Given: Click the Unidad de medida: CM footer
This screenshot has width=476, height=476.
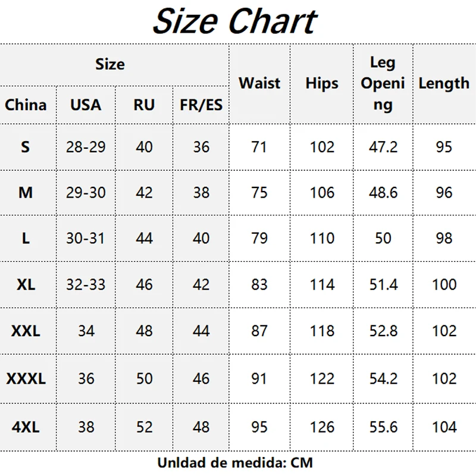Looking at the screenshot, I should 235,462.
